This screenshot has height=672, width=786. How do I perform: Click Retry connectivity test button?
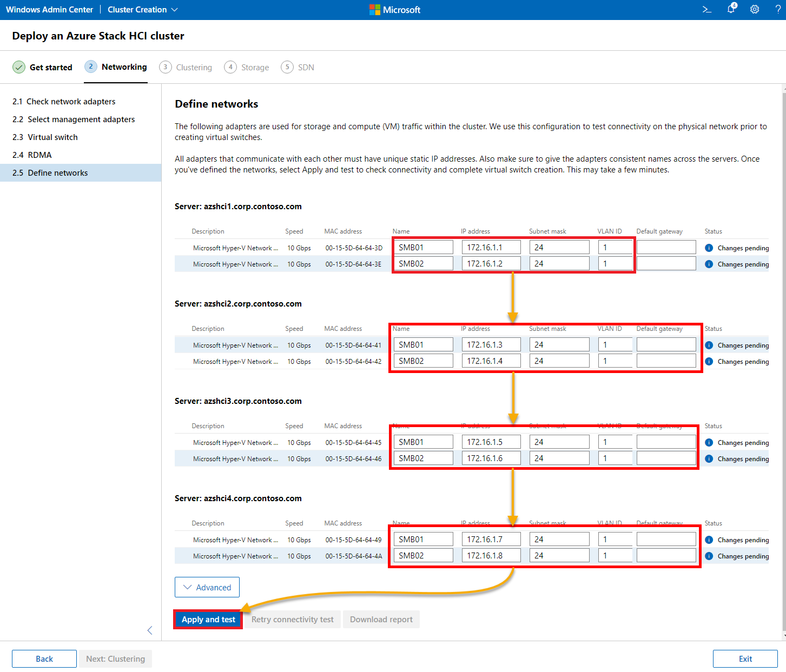pyautogui.click(x=293, y=620)
